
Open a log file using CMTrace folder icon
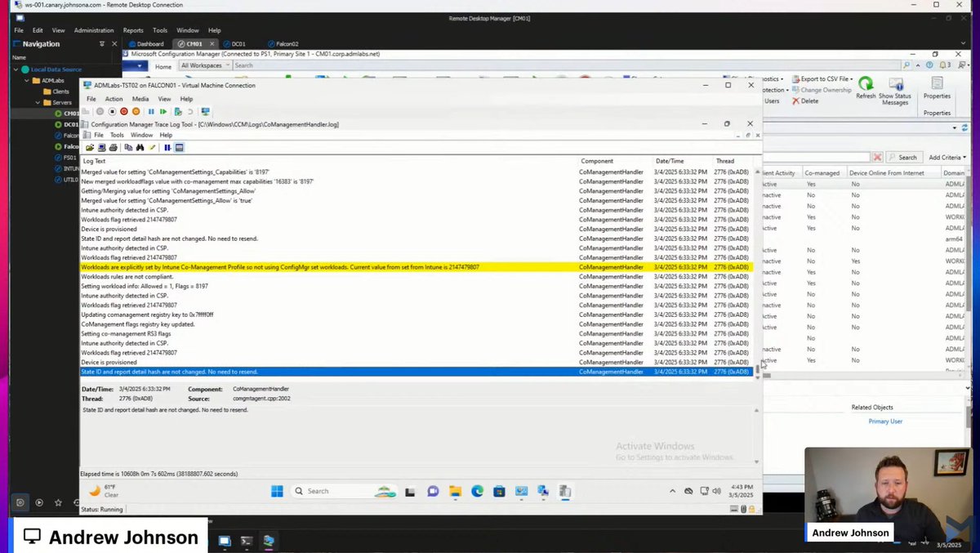(x=91, y=147)
